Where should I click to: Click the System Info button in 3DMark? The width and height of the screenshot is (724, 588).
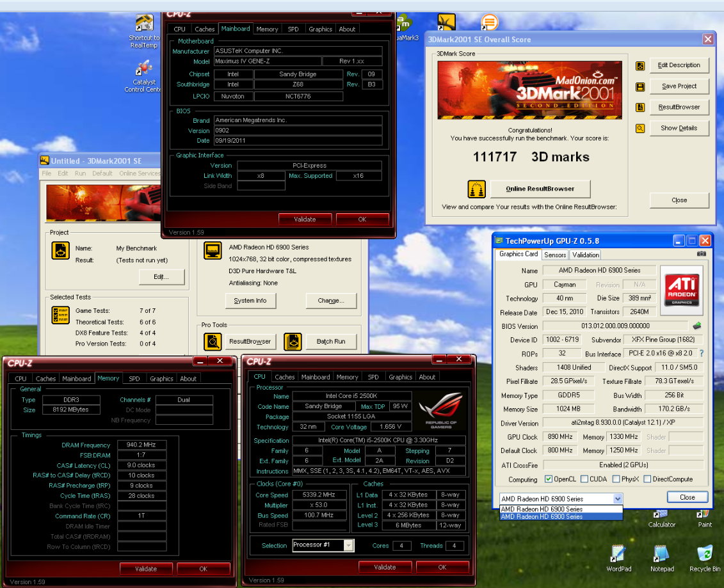(250, 301)
